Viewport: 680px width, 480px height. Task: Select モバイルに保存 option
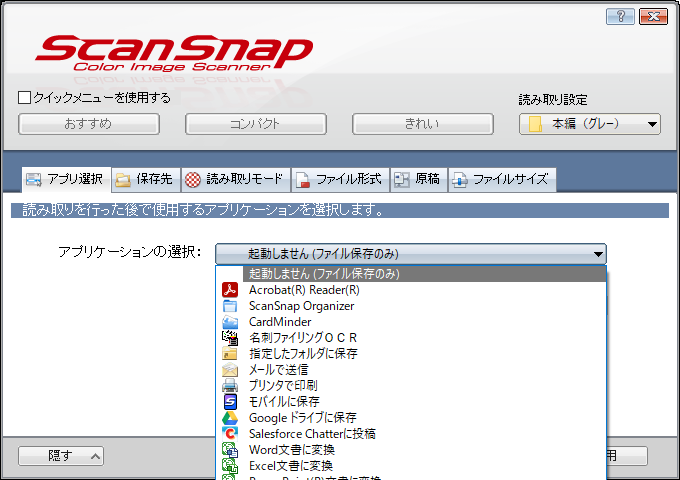point(411,402)
